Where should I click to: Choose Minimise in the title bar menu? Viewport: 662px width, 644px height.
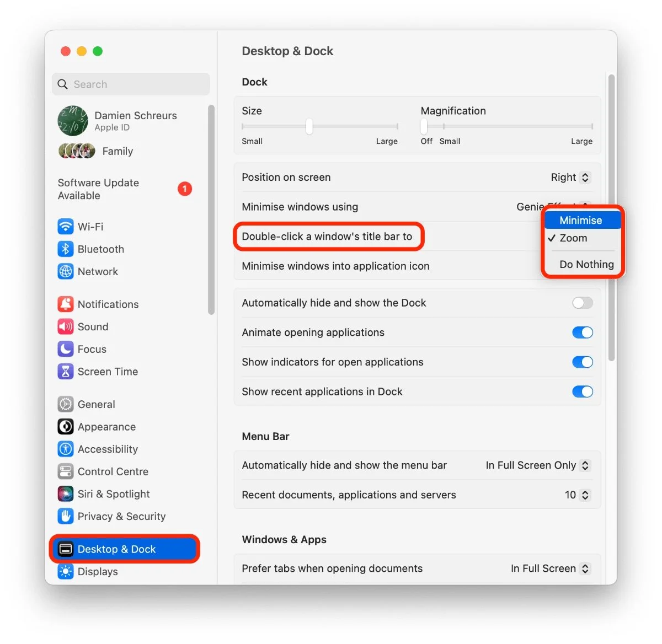point(582,219)
